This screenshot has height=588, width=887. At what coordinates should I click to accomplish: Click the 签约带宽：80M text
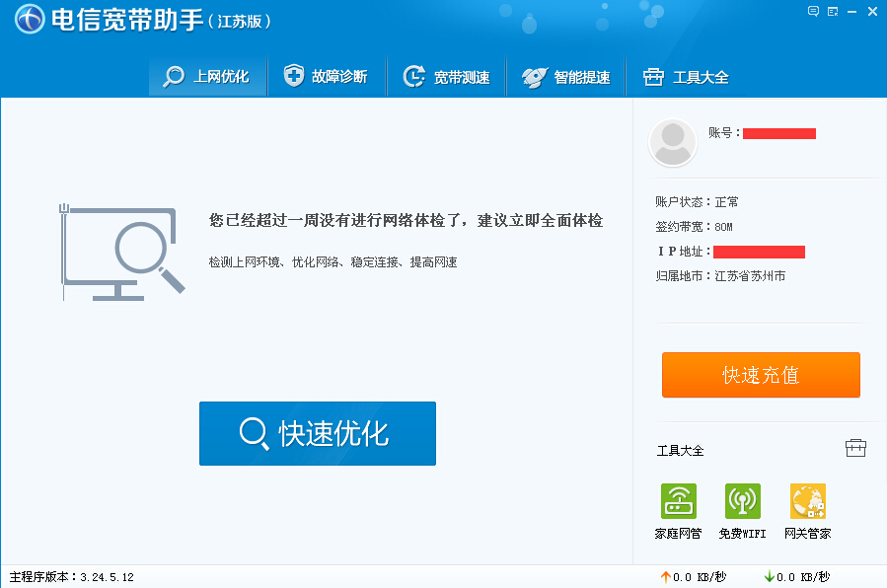(x=694, y=227)
